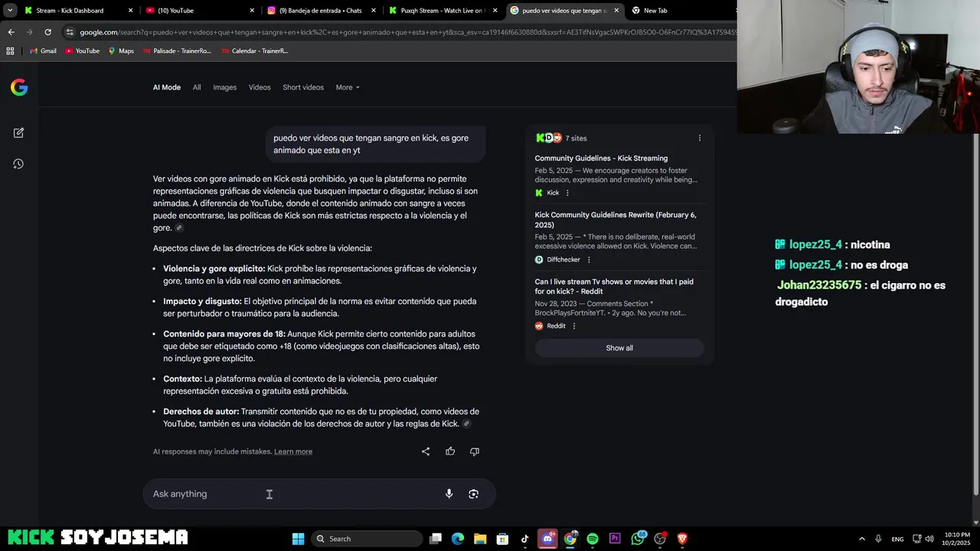Click the share response icon

[x=426, y=452]
